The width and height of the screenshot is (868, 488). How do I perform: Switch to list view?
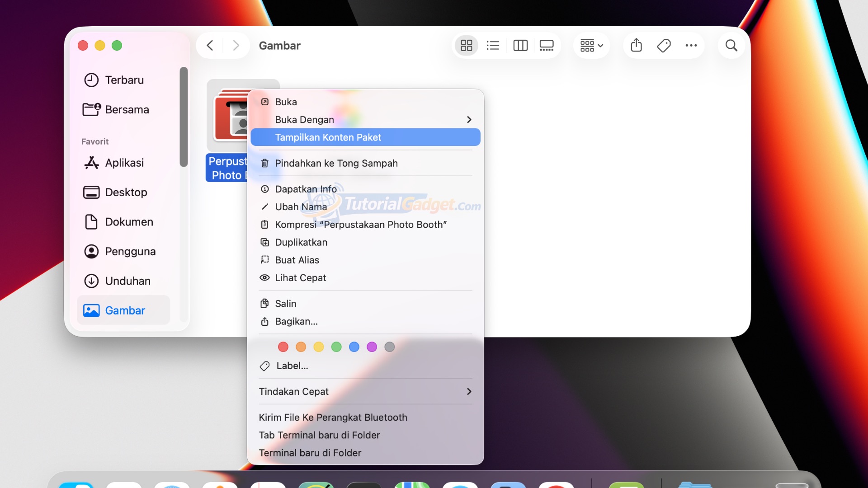493,46
